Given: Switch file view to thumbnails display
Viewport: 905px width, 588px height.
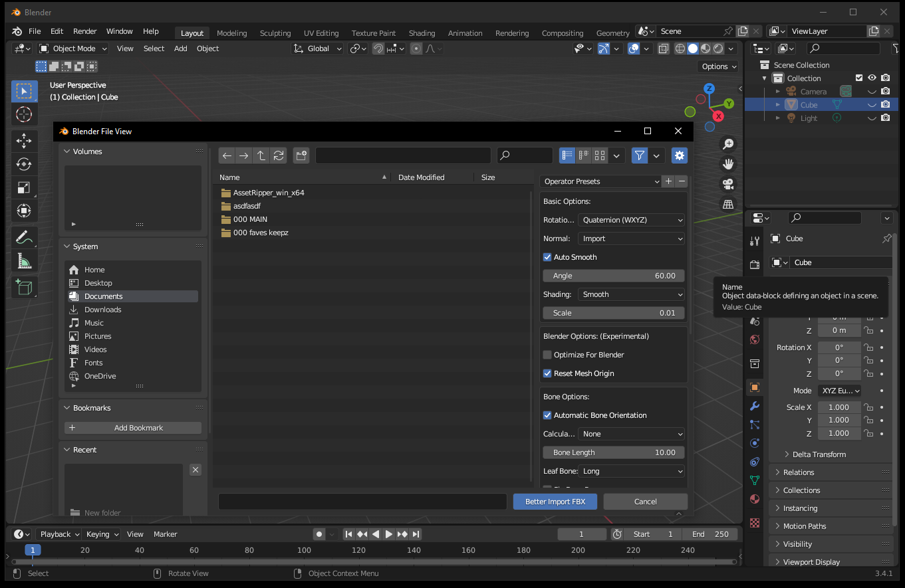Looking at the screenshot, I should point(600,155).
